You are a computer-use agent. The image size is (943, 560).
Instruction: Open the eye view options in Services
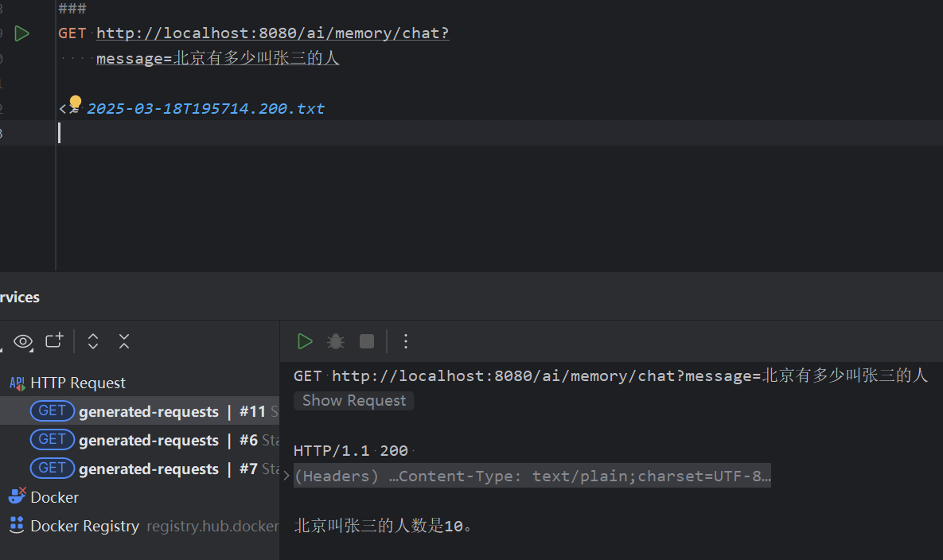tap(23, 342)
